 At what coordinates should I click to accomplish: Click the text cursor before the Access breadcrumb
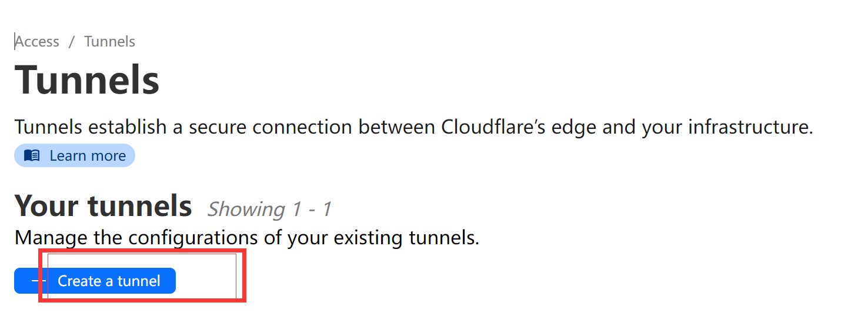click(x=15, y=42)
